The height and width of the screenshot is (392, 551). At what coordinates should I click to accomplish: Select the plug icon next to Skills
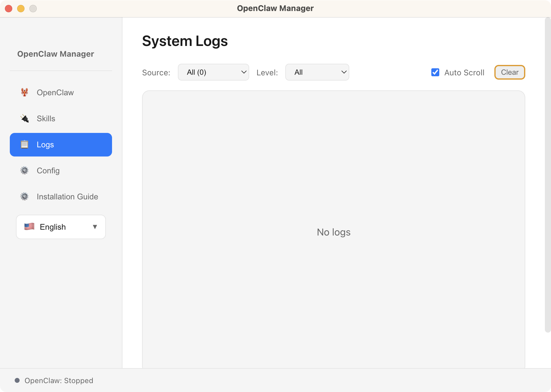click(24, 119)
